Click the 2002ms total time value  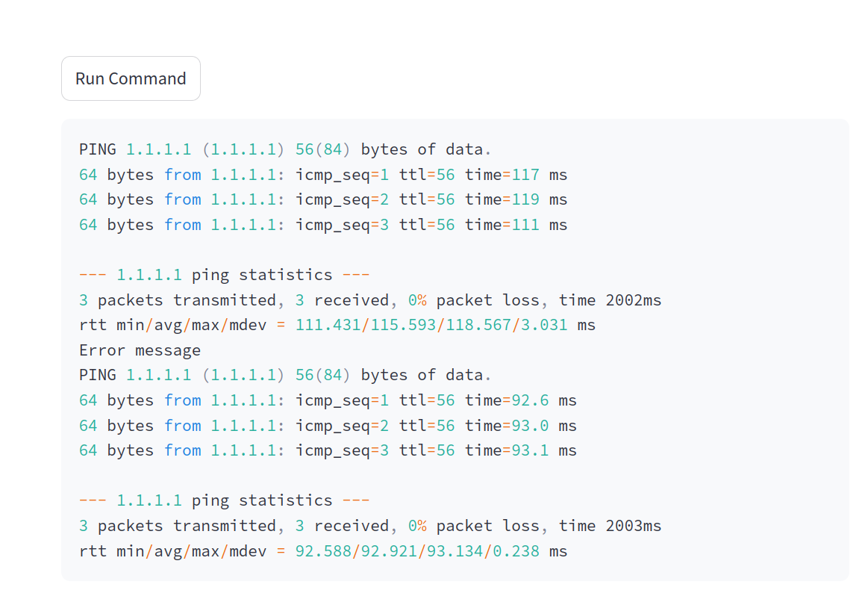coord(634,300)
